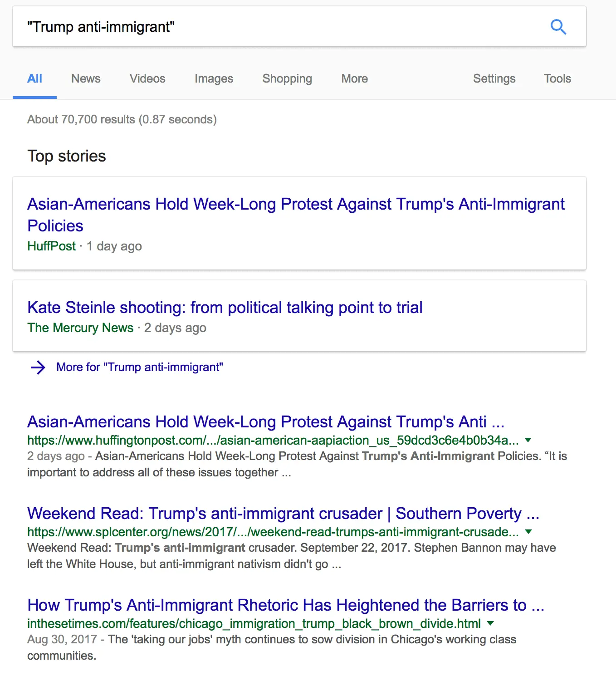Select the All results tab

tap(34, 78)
